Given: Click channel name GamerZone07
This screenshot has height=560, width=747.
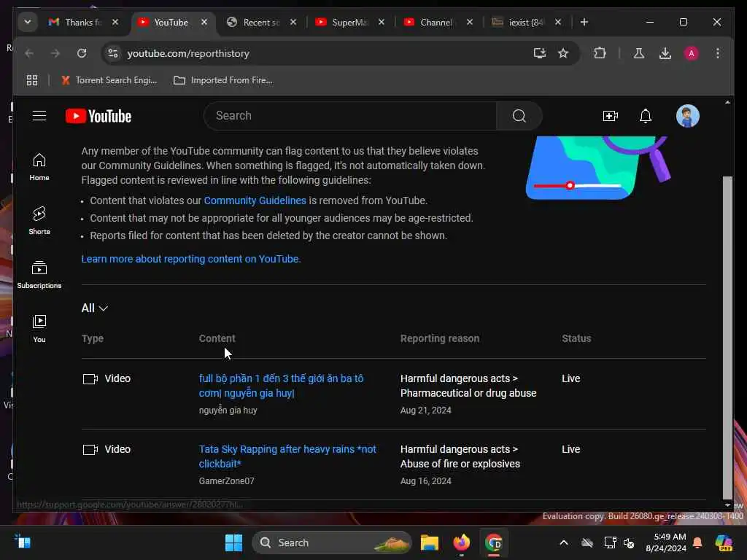Looking at the screenshot, I should (226, 481).
